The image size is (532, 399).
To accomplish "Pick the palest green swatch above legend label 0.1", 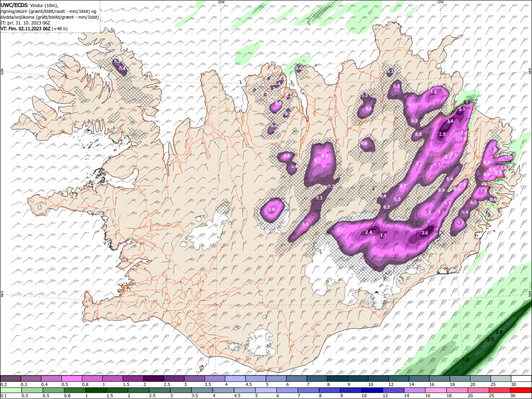I will click(11, 390).
